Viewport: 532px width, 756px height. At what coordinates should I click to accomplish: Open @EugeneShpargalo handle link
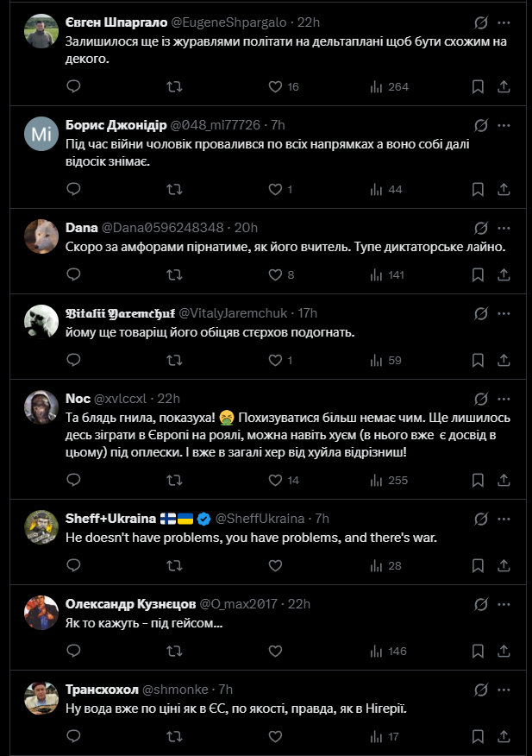(x=228, y=22)
